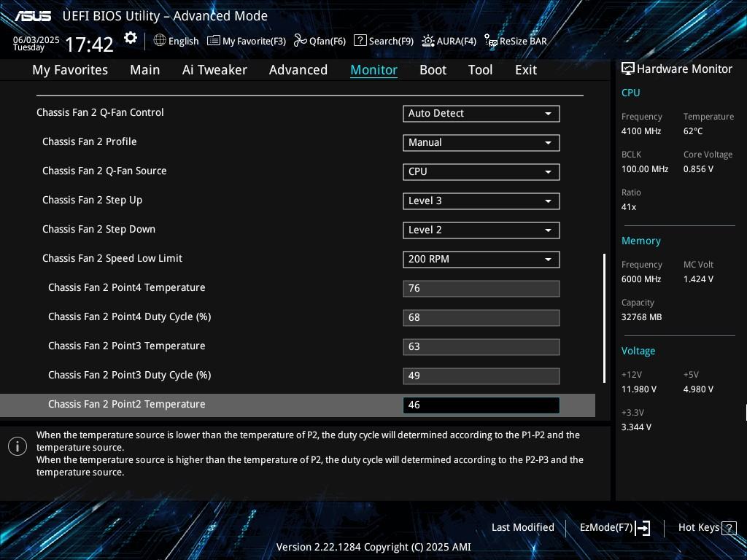Click CPU frequency value 4100 MHz
747x560 pixels.
[x=640, y=131]
